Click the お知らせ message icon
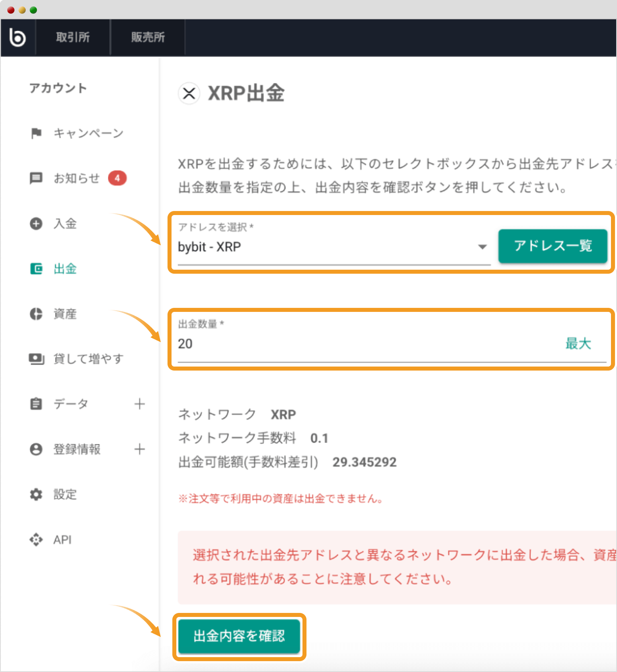This screenshot has width=617, height=672. [36, 178]
